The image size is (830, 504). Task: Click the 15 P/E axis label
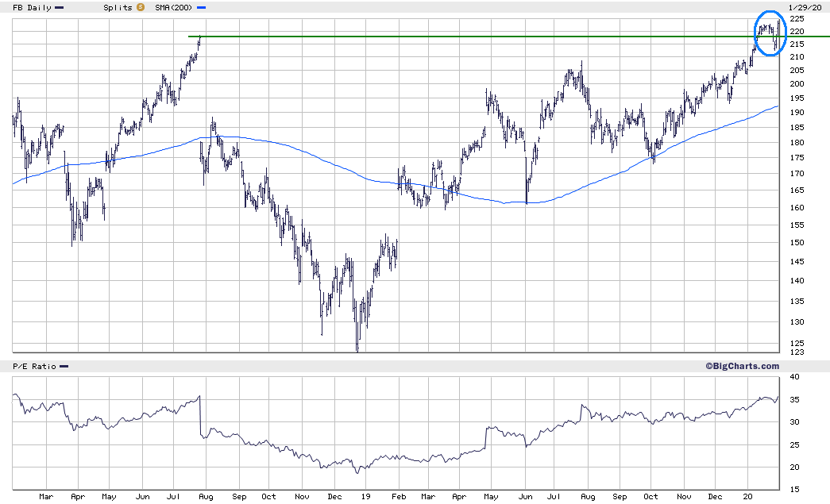click(794, 490)
